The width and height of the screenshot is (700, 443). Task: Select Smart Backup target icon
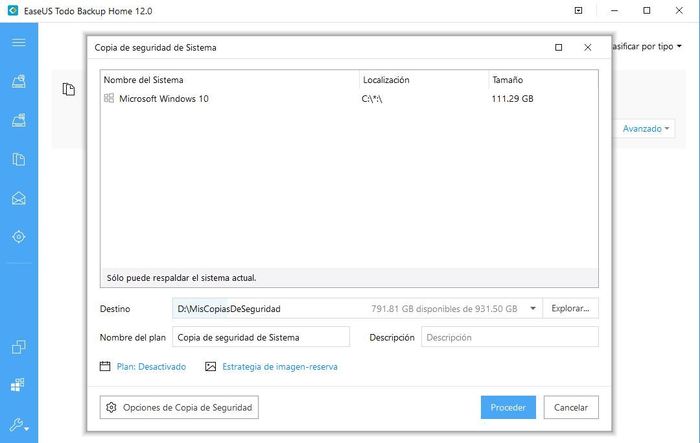[19, 237]
